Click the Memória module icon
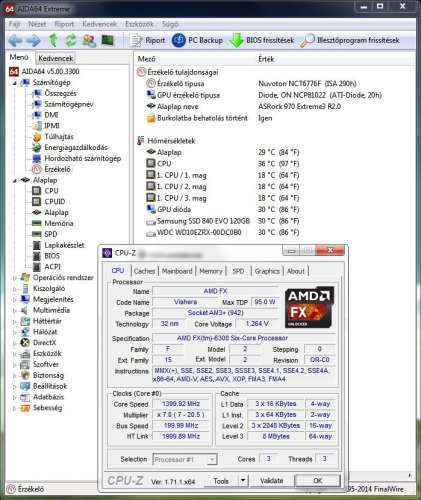 tap(37, 223)
